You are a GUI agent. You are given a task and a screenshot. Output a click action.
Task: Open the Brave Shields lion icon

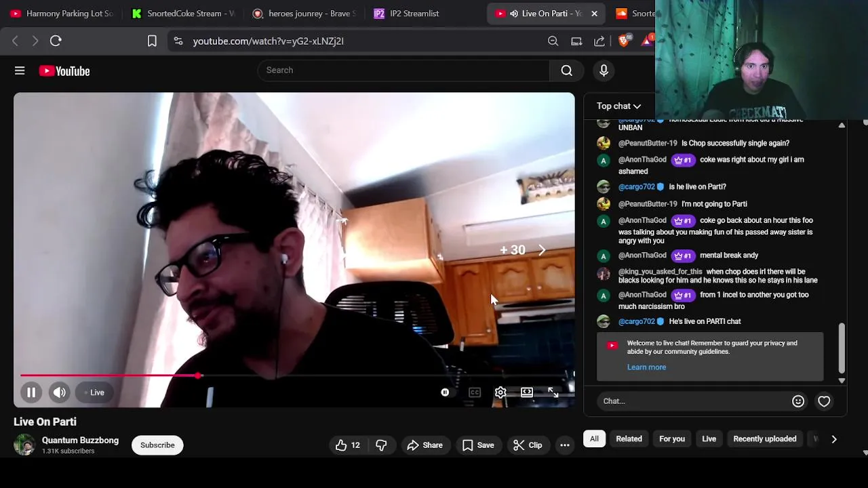click(624, 41)
